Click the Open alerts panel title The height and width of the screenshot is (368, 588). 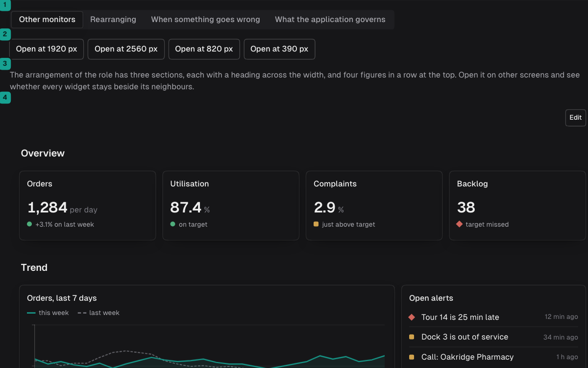tap(431, 298)
